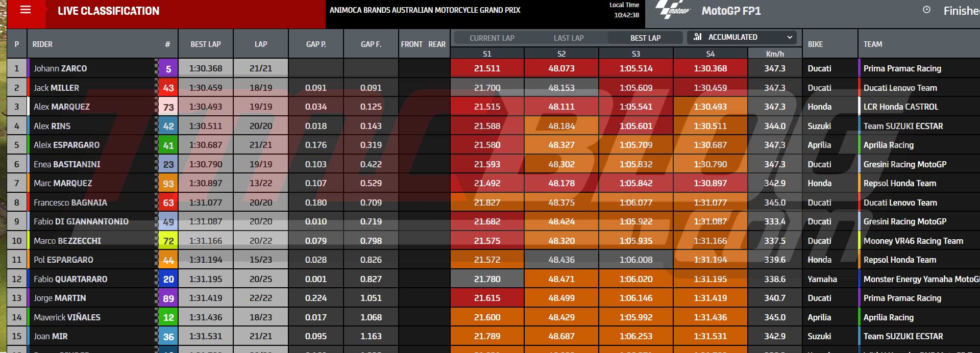Sort by the RIDER column header
The image size is (980, 353).
(42, 44)
